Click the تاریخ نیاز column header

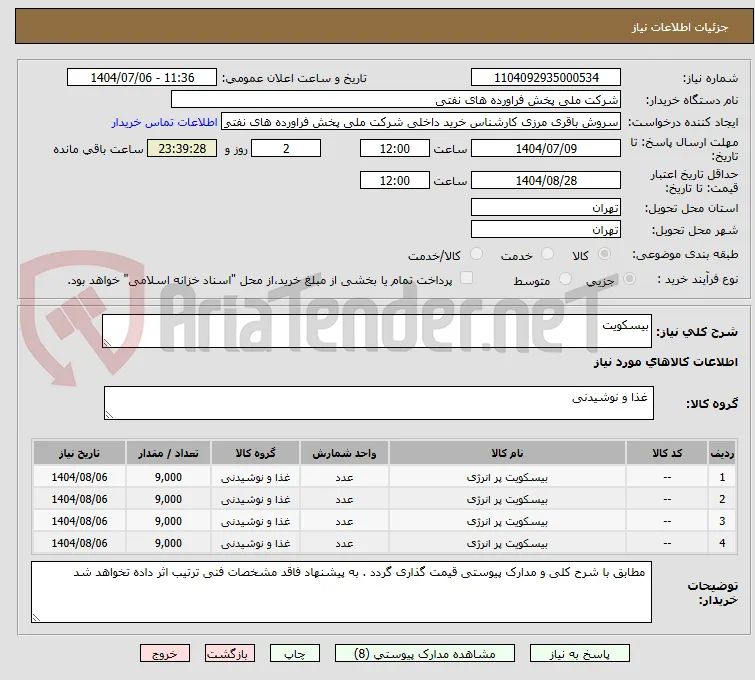79,453
